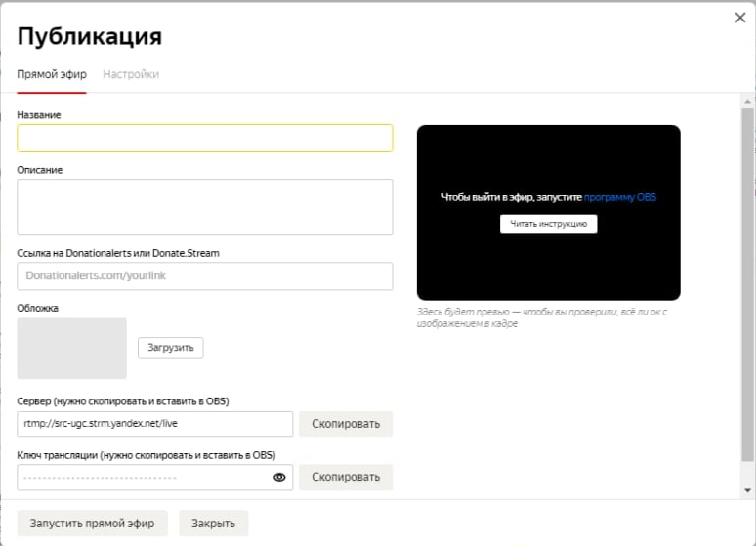Click the scrollbar down arrow
The image size is (756, 546).
[x=748, y=490]
